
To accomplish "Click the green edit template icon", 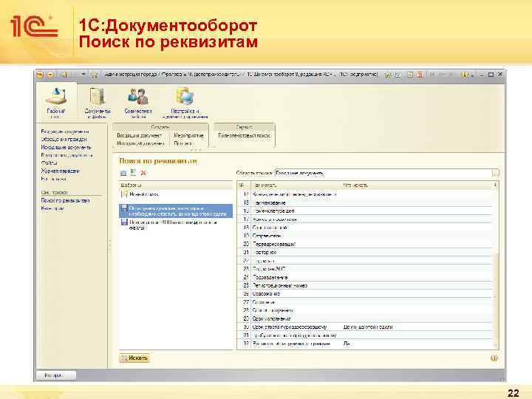I will 133,173.
